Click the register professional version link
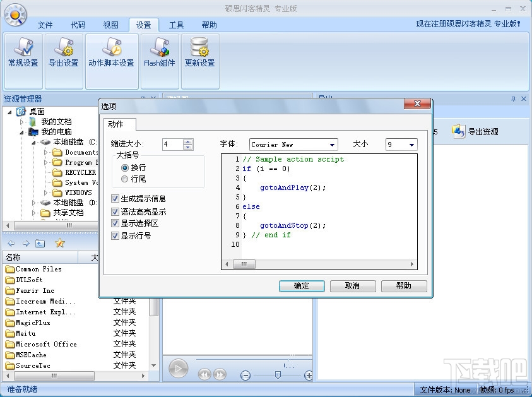This screenshot has width=532, height=397. point(468,24)
